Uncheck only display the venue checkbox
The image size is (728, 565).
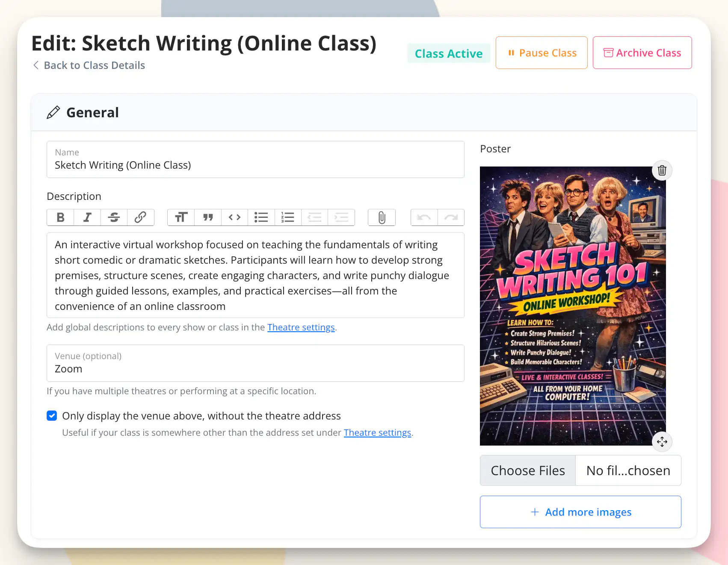pos(52,416)
